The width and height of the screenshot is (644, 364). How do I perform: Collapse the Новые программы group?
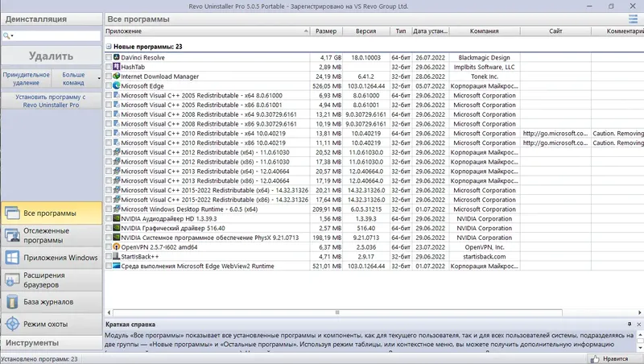[109, 47]
